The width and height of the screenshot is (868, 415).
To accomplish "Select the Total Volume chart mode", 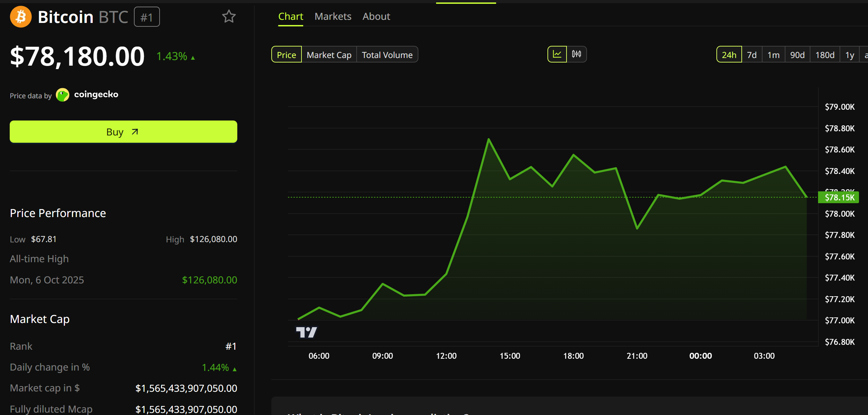I will point(387,55).
